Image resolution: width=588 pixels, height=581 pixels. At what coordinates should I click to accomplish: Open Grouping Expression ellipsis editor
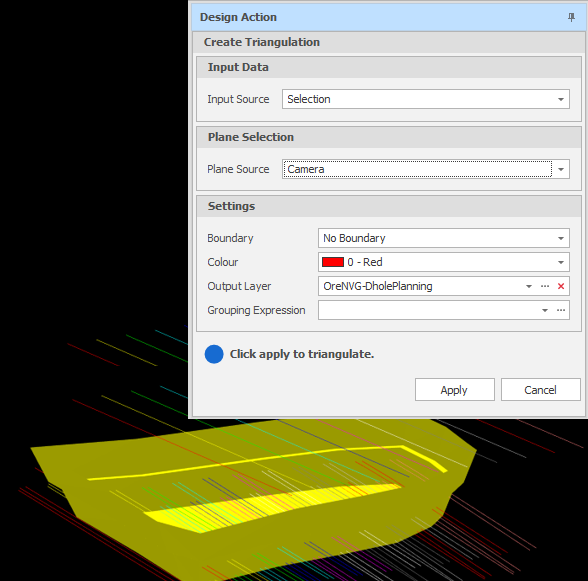click(x=561, y=310)
